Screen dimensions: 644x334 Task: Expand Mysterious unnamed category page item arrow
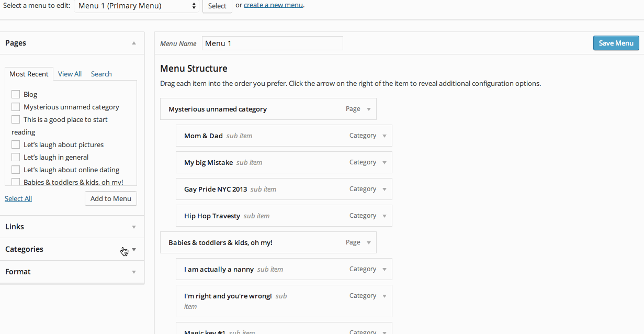pos(369,109)
